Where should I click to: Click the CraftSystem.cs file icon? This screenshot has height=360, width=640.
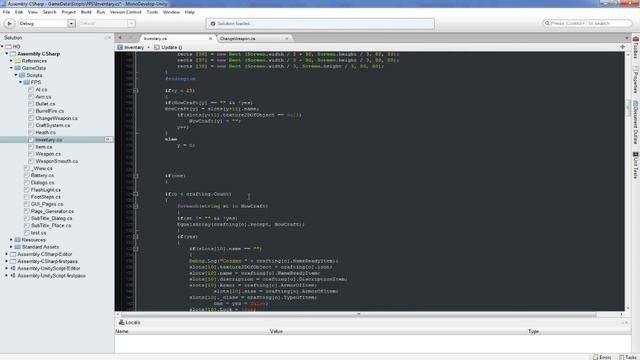[31, 125]
